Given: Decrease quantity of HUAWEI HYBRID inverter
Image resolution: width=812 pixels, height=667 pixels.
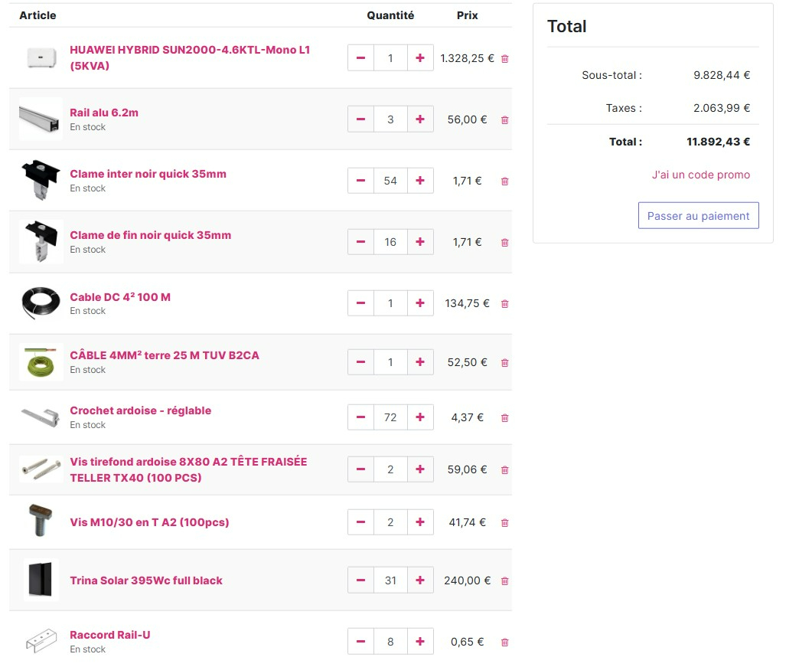Looking at the screenshot, I should tap(361, 58).
